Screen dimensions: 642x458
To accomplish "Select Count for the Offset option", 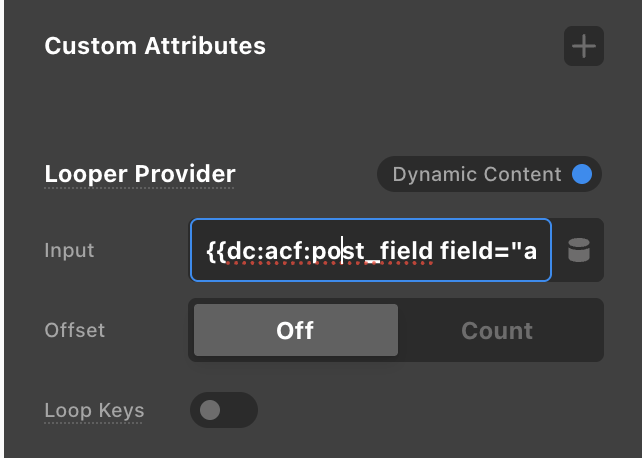I will pos(497,331).
